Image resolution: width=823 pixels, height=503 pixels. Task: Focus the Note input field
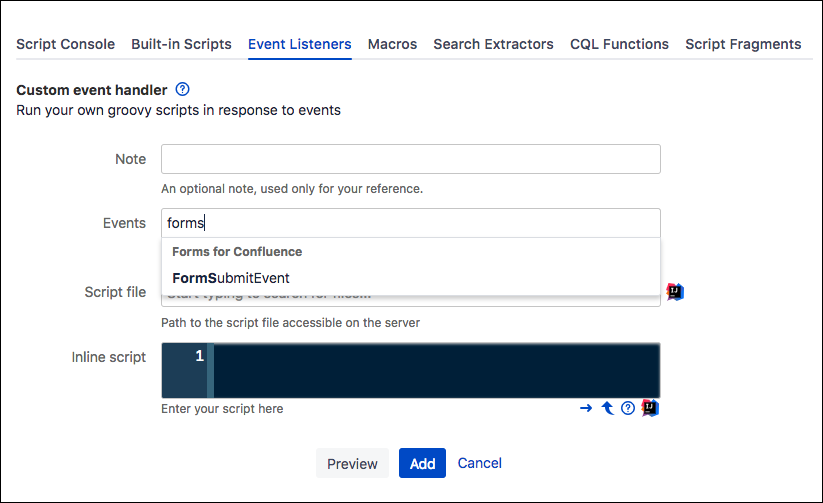pyautogui.click(x=410, y=159)
